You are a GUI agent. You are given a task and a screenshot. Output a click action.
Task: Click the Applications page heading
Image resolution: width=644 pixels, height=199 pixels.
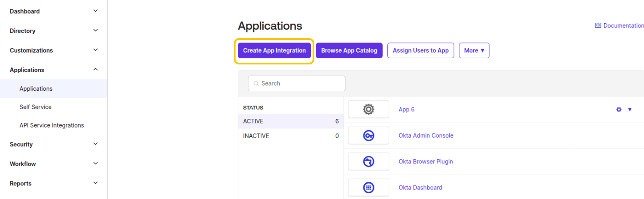coord(270,26)
